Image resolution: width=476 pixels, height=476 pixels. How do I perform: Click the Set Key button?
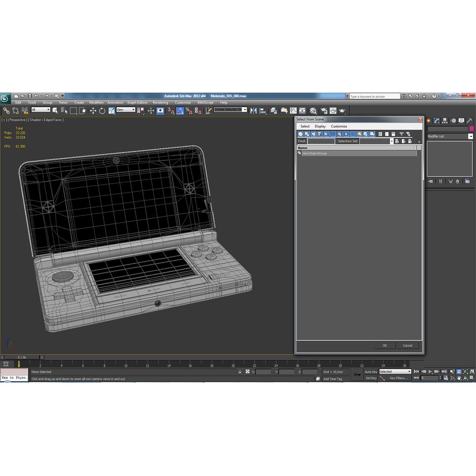tap(371, 378)
